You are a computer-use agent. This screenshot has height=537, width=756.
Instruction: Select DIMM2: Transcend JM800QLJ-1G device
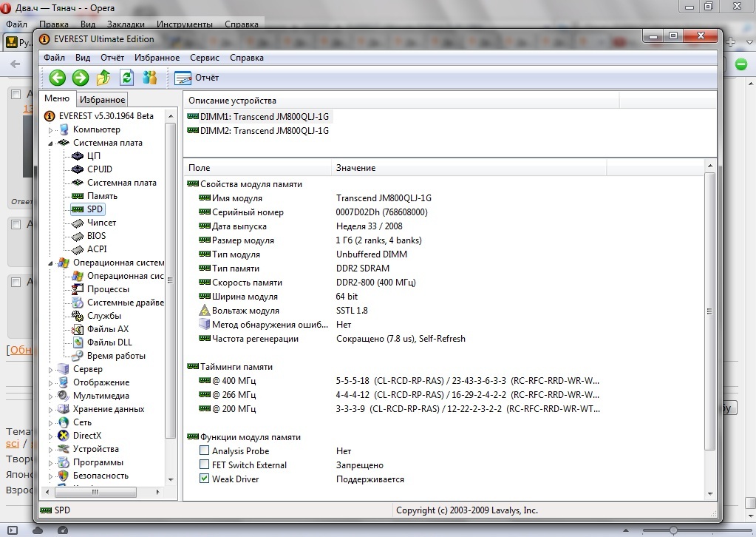(265, 131)
